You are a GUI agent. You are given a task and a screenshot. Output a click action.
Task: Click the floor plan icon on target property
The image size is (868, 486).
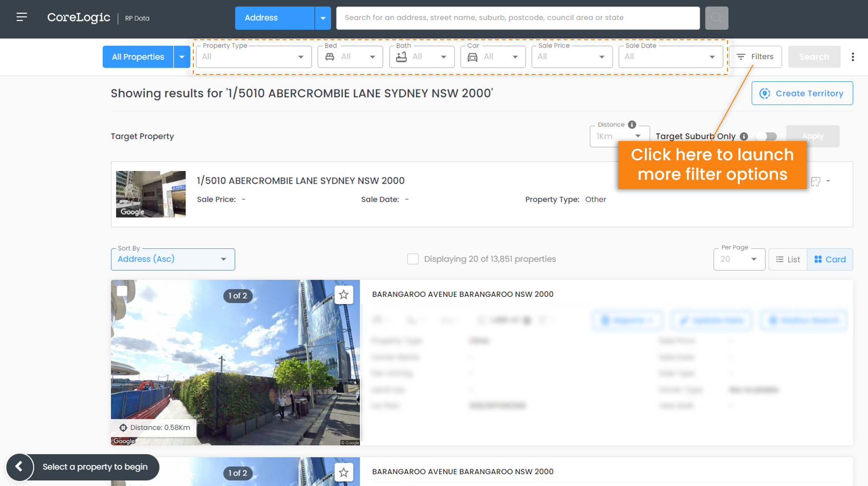point(816,182)
